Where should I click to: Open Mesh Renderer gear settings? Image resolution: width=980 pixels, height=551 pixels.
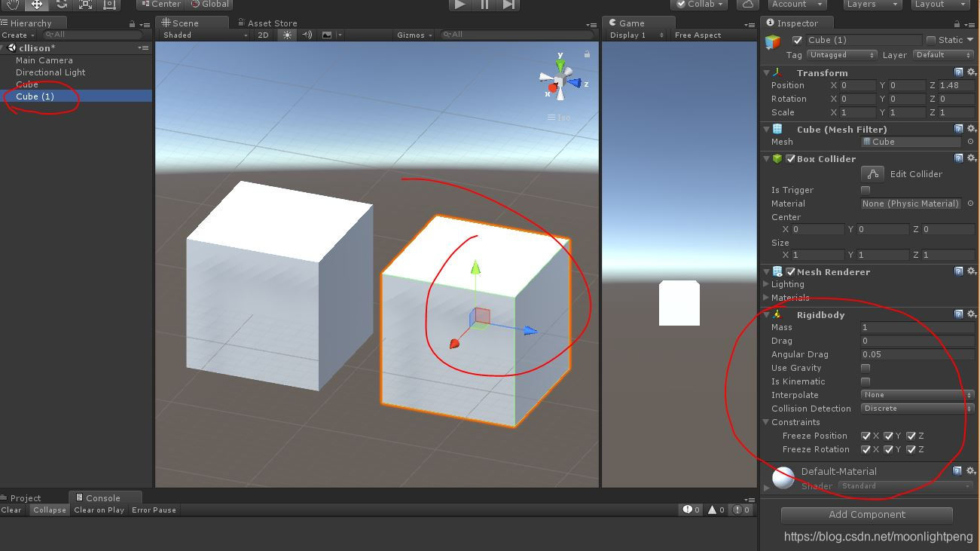pyautogui.click(x=971, y=271)
